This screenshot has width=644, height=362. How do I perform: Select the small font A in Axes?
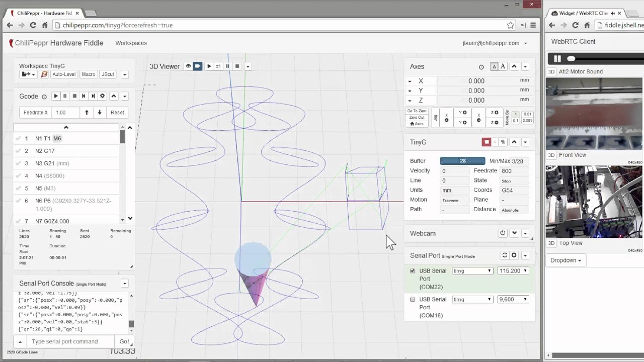tap(494, 66)
